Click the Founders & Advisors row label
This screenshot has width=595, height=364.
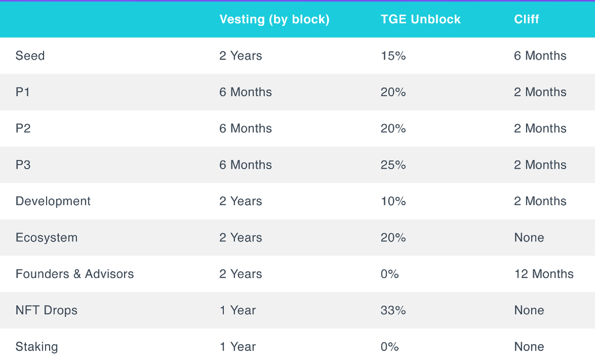pos(75,274)
